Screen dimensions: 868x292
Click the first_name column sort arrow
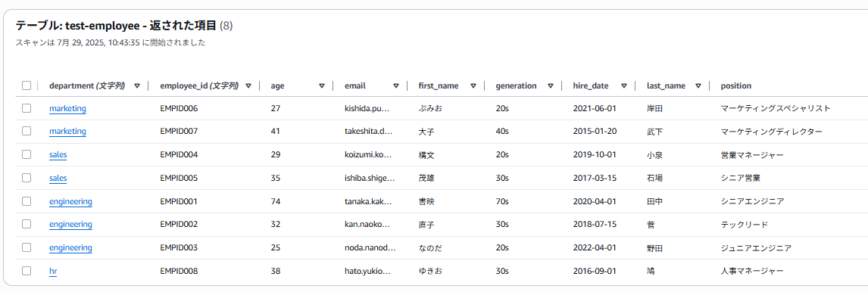pyautogui.click(x=473, y=85)
